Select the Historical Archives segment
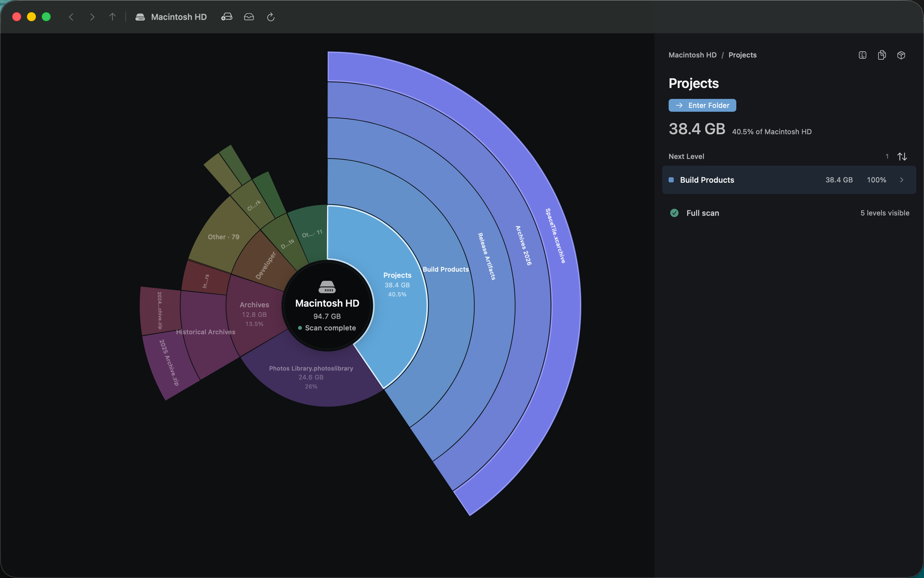This screenshot has height=578, width=924. point(206,332)
